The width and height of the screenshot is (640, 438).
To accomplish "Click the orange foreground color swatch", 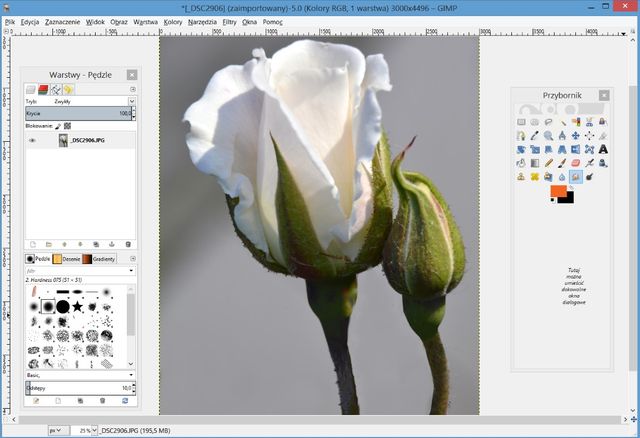I will pyautogui.click(x=557, y=190).
